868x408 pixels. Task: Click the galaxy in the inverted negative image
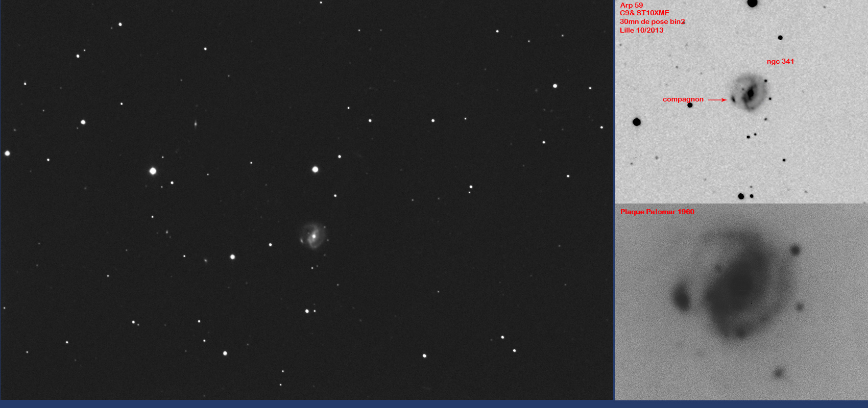coord(749,92)
